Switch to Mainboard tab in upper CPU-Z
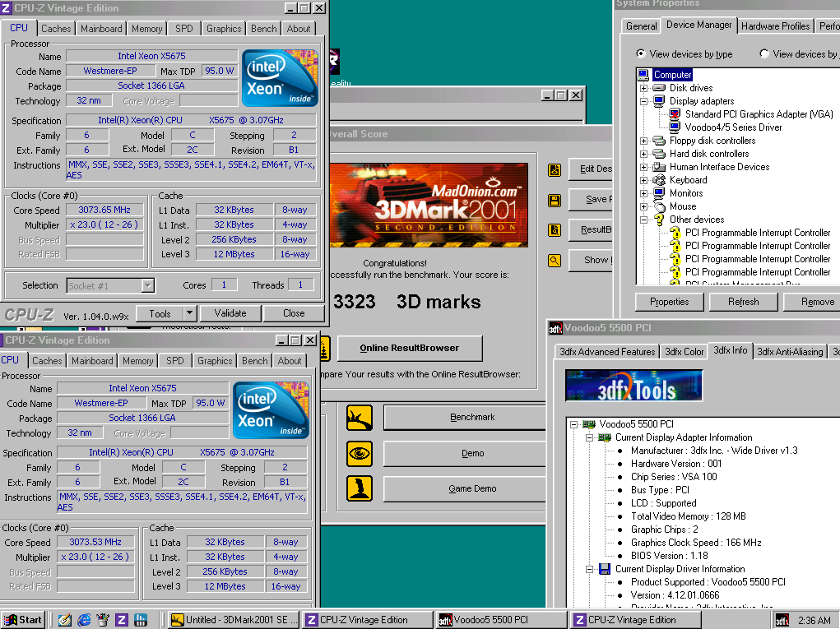Viewport: 840px width, 629px height. pyautogui.click(x=101, y=29)
